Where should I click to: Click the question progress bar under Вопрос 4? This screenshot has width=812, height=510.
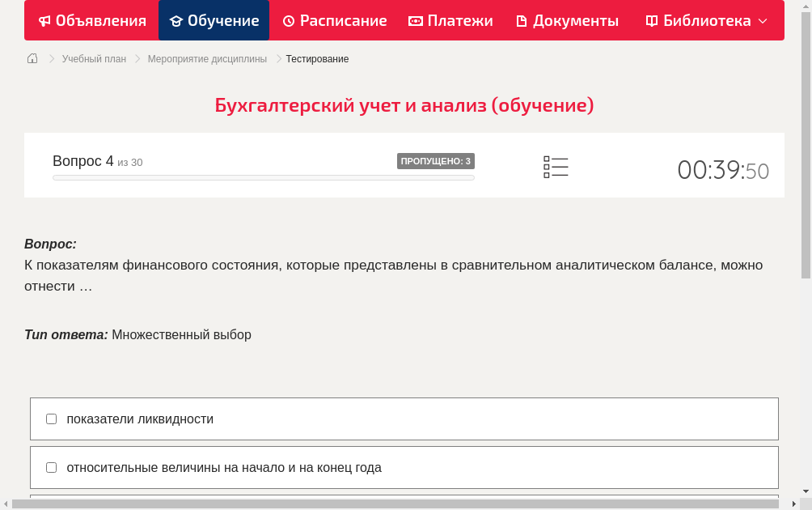(263, 177)
